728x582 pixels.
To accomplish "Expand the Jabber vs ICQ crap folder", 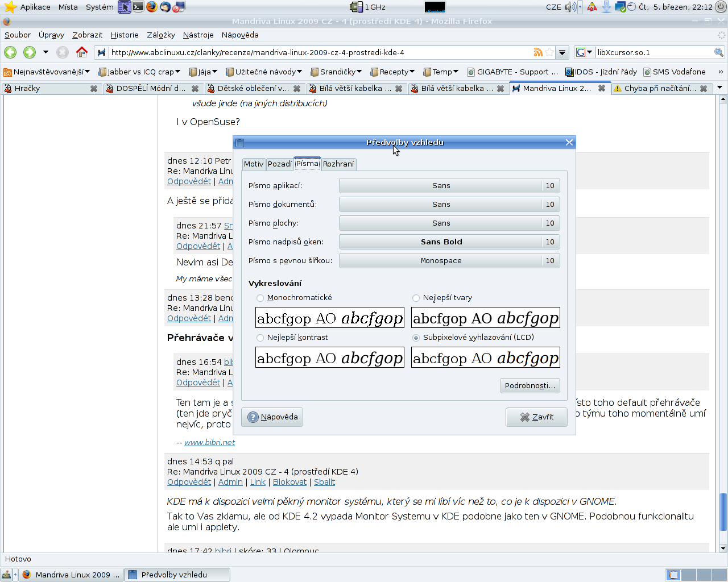I will click(139, 72).
